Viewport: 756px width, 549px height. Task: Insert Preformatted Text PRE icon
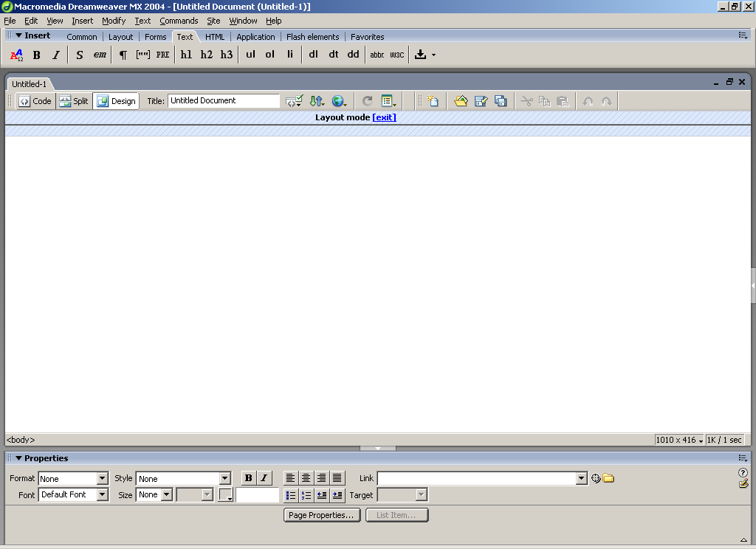coord(162,55)
